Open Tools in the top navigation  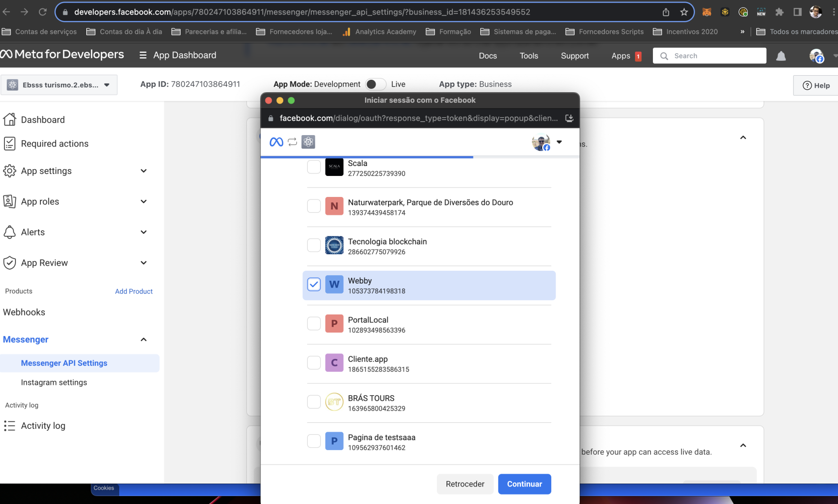(x=529, y=56)
